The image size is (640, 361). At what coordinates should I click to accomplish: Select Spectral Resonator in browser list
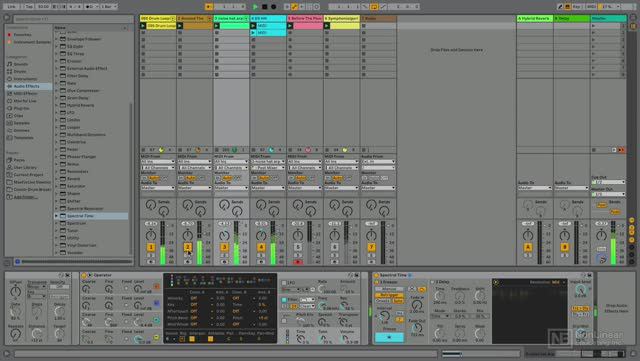(85, 208)
